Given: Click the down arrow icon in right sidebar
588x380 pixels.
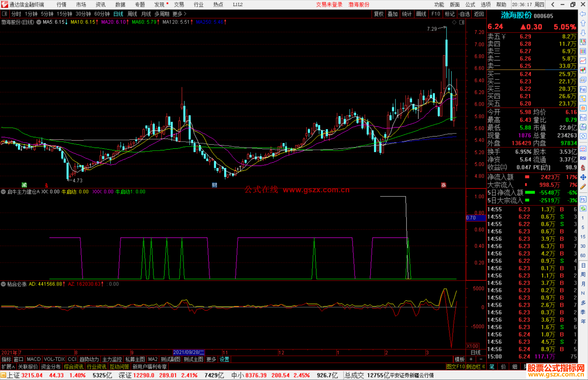Looking at the screenshot, I should click(583, 33).
